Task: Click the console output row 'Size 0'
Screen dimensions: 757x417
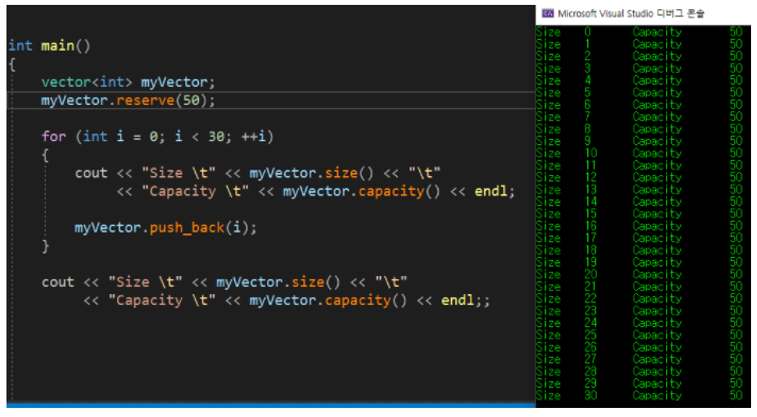Action: (639, 32)
